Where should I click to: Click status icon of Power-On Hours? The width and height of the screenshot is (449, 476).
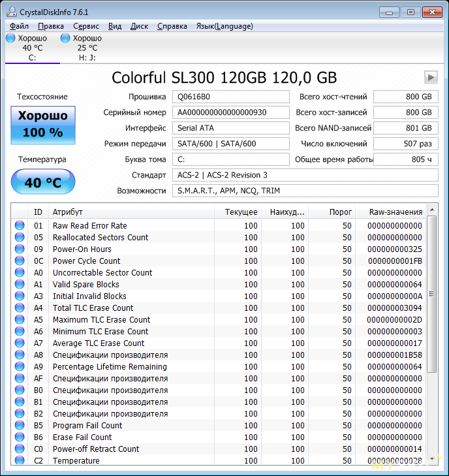[x=20, y=249]
